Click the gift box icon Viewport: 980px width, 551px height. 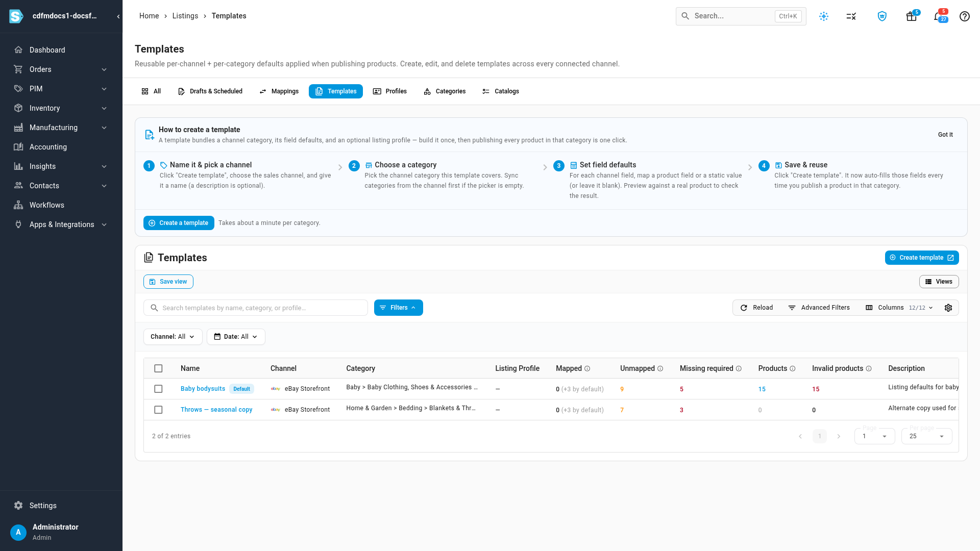[x=911, y=16]
